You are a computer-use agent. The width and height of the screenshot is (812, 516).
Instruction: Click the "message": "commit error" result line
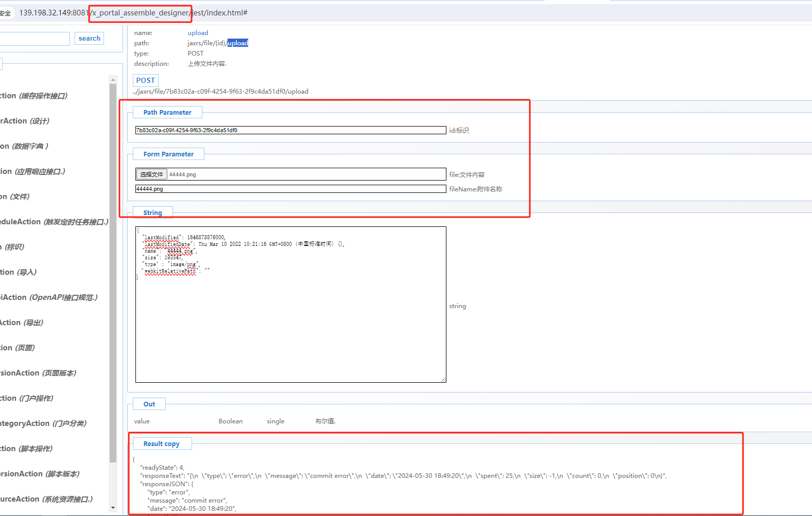coord(187,501)
